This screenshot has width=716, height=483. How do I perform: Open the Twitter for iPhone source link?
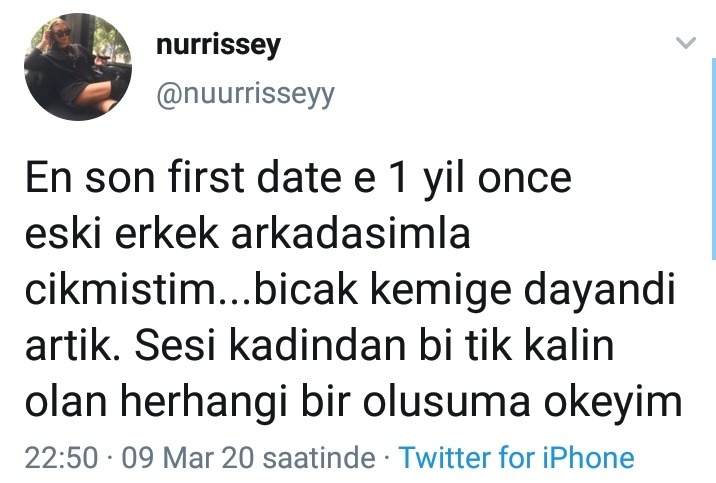point(516,458)
